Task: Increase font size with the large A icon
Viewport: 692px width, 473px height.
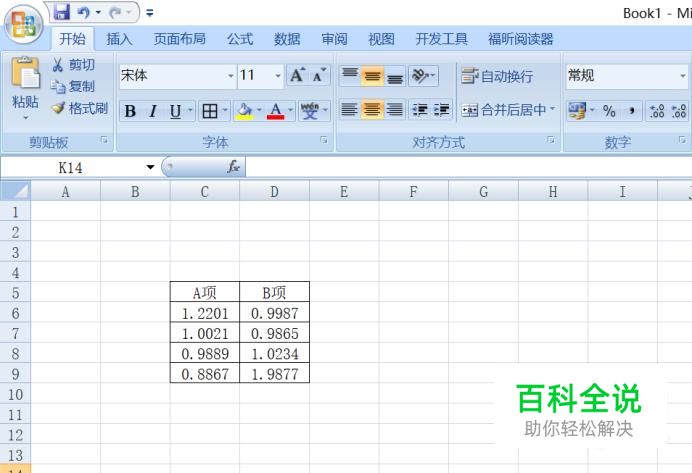Action: (x=297, y=75)
